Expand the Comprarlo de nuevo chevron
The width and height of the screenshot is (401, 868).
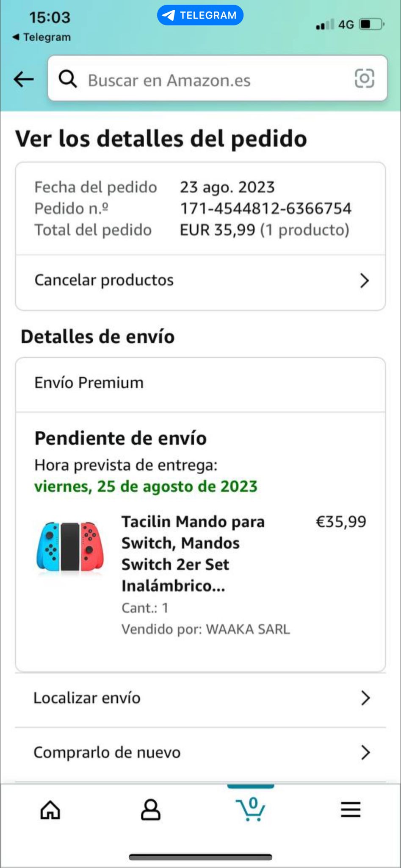[365, 752]
